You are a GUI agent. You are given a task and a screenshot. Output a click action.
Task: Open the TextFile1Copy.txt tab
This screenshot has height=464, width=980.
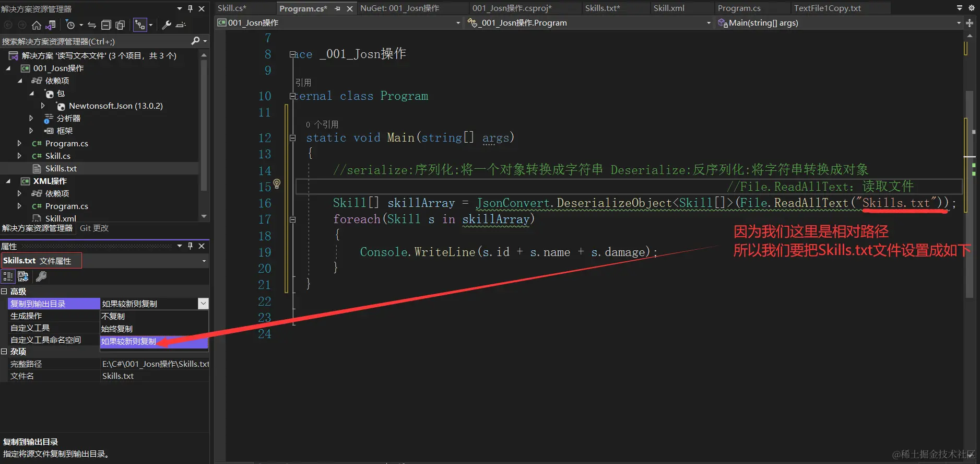click(x=828, y=8)
